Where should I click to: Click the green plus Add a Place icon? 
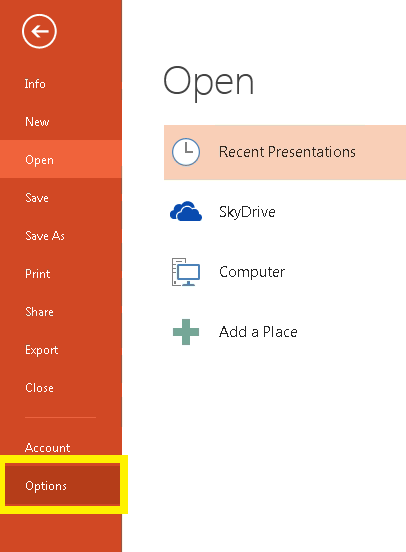[x=186, y=332]
